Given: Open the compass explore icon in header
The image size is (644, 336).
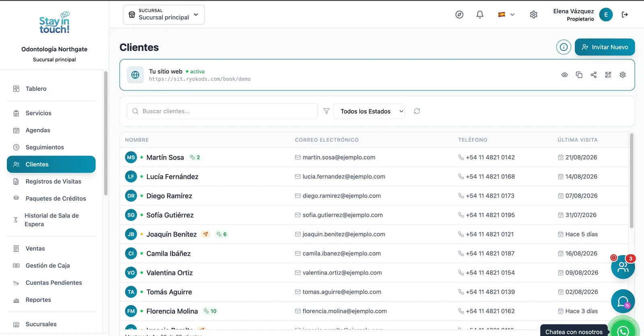Looking at the screenshot, I should pyautogui.click(x=459, y=15).
